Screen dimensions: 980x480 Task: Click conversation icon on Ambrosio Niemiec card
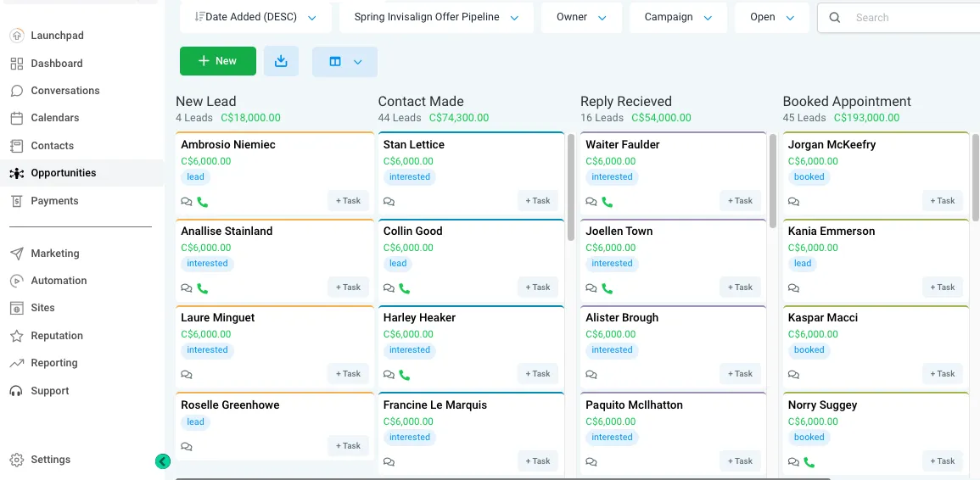coord(187,201)
